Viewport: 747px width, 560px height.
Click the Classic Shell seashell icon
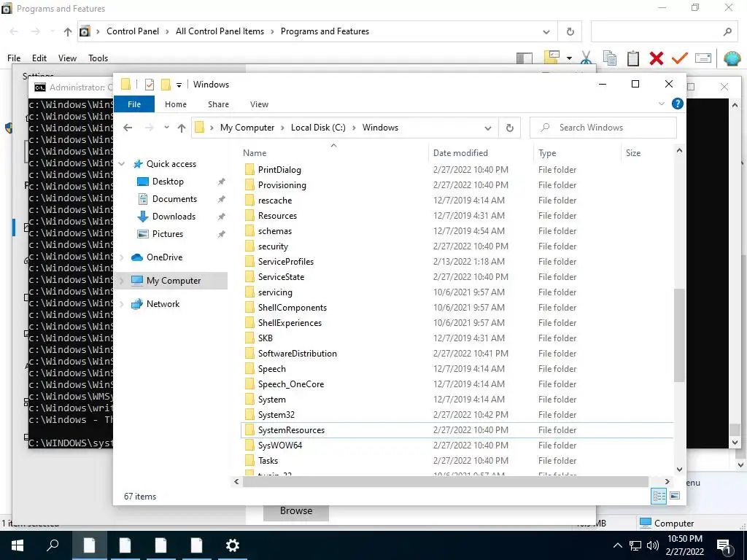[x=732, y=58]
